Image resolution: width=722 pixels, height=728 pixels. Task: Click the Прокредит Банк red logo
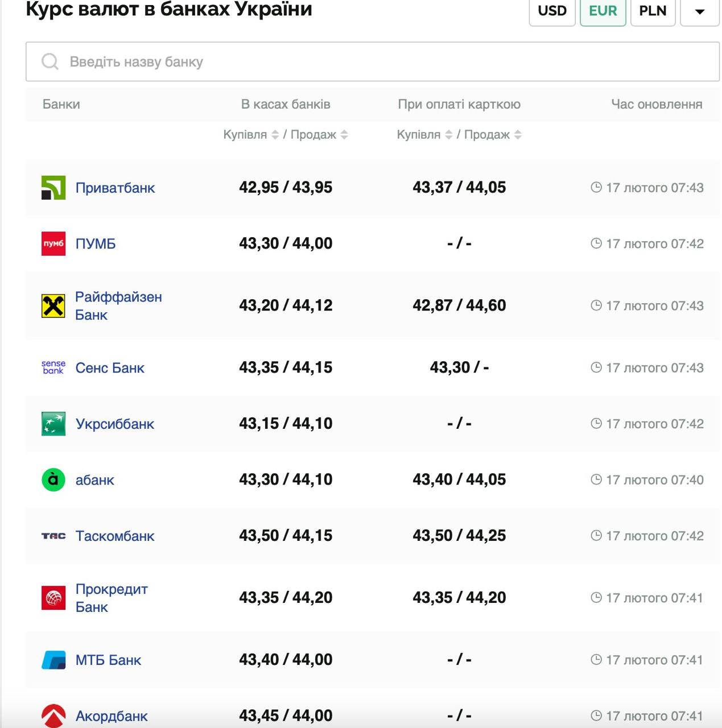[53, 598]
